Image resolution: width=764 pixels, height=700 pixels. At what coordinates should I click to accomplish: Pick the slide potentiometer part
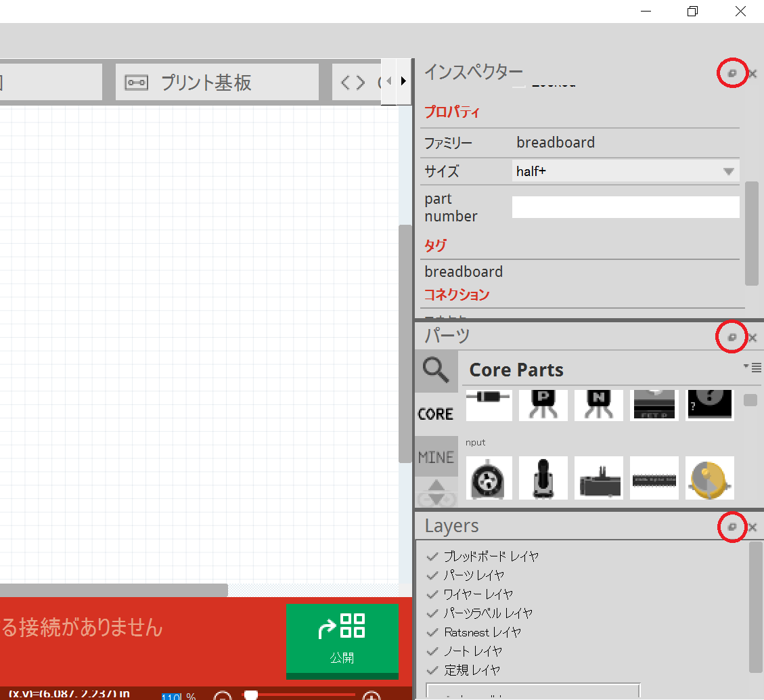[599, 478]
